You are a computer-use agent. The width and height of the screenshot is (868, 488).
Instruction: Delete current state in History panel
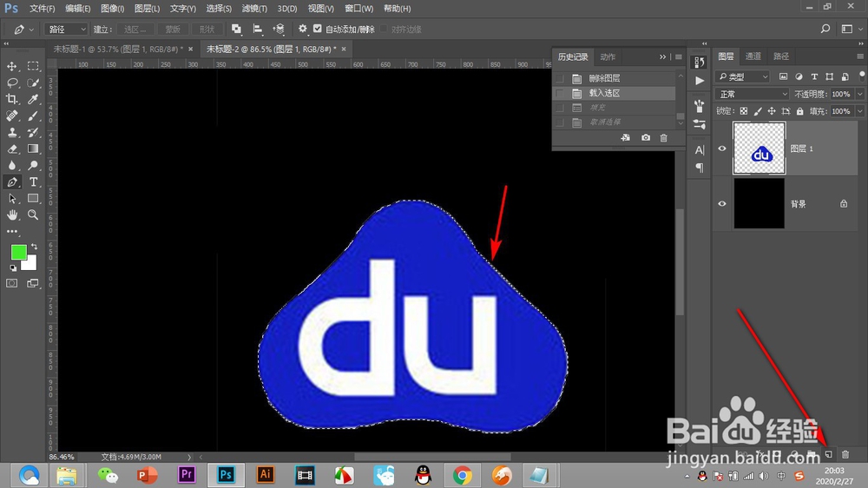664,137
